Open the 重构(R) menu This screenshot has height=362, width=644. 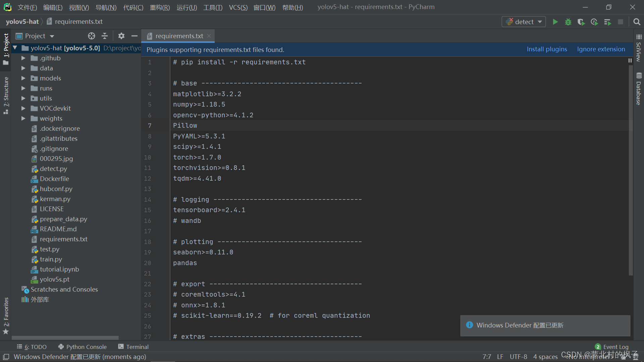tap(160, 7)
